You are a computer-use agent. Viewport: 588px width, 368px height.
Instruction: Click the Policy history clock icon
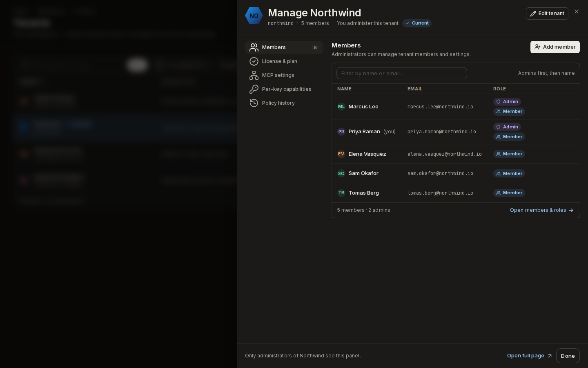pyautogui.click(x=254, y=103)
